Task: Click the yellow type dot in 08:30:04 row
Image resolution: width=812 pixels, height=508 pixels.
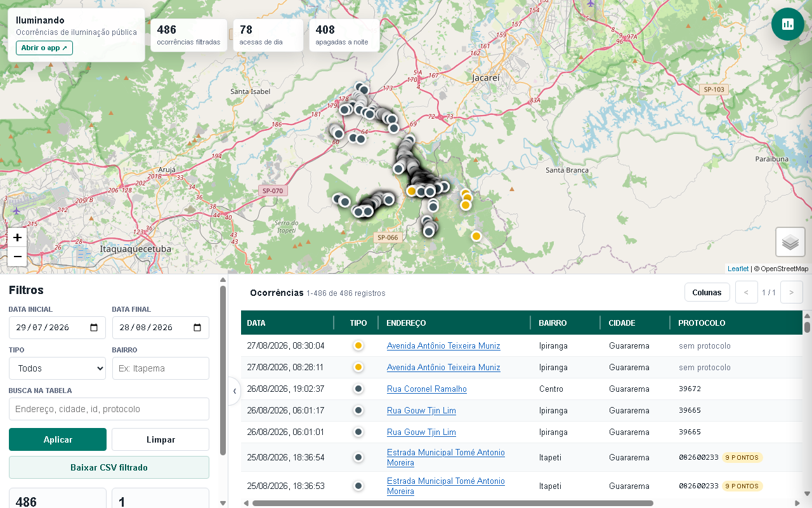Action: [x=358, y=346]
